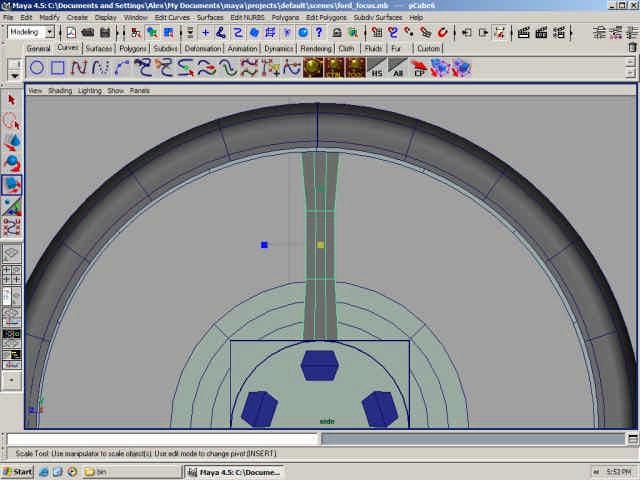The width and height of the screenshot is (640, 480).
Task: Switch to four view layout
Action: 12,275
